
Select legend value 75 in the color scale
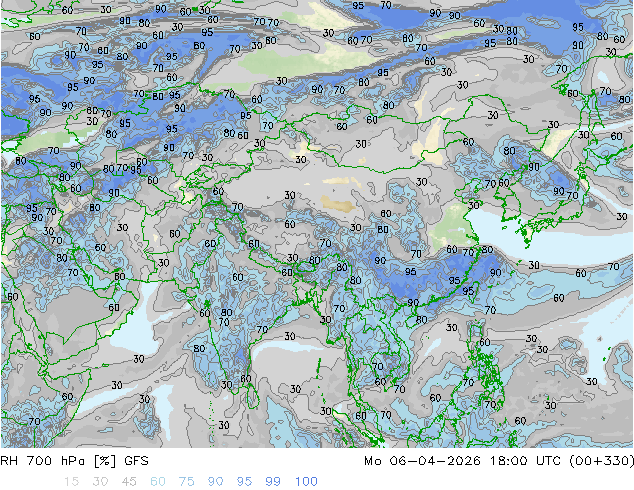(186, 482)
